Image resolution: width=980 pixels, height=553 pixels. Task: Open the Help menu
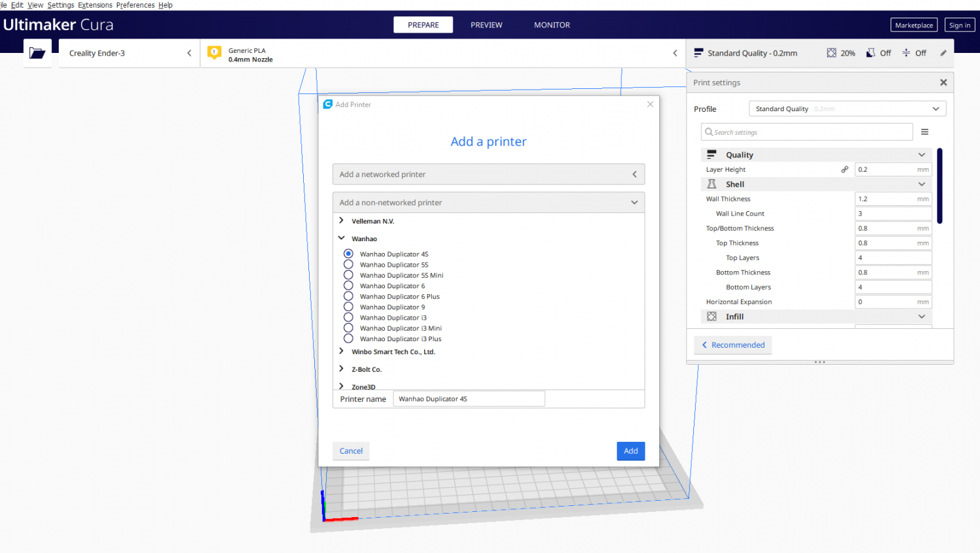[165, 5]
